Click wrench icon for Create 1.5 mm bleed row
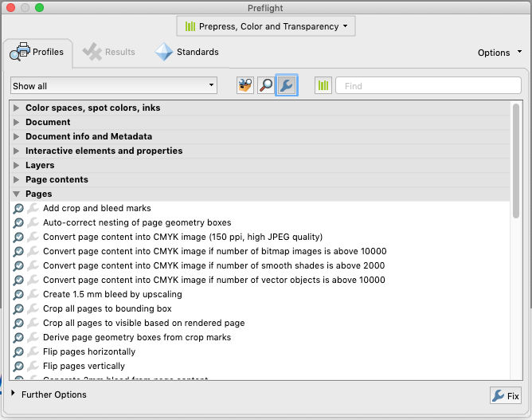The width and height of the screenshot is (532, 420). pyautogui.click(x=33, y=294)
